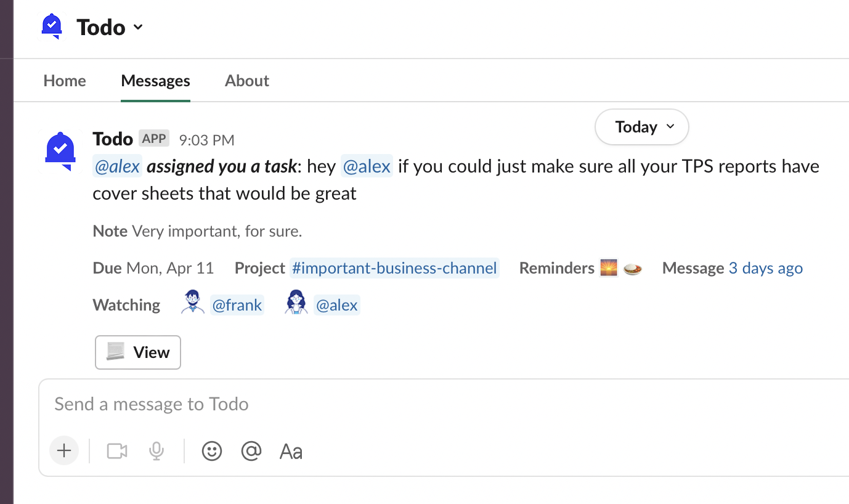Click the plus attachment icon in composer
849x504 pixels.
[64, 451]
